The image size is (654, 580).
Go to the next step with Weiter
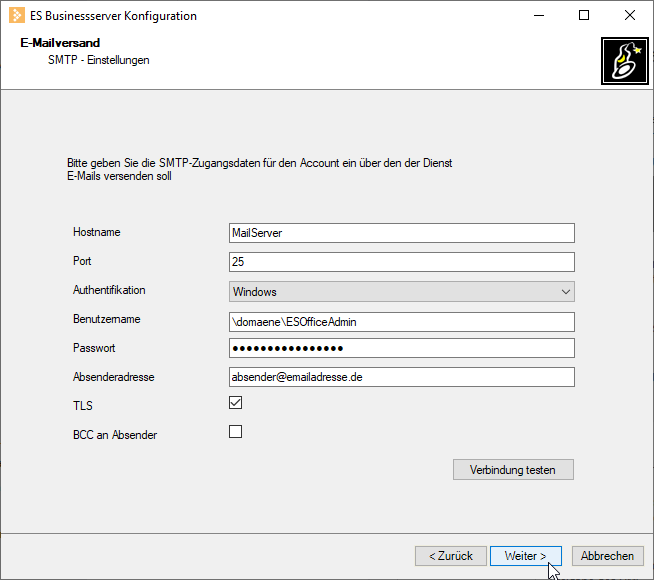pos(526,556)
